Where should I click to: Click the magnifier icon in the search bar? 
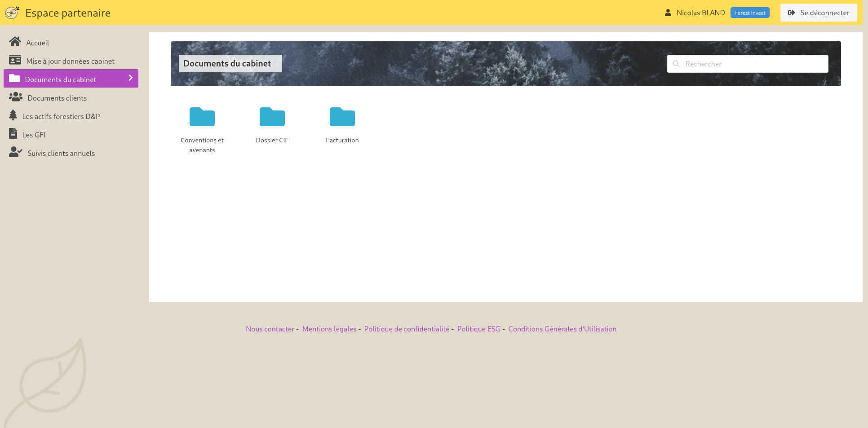(x=676, y=64)
